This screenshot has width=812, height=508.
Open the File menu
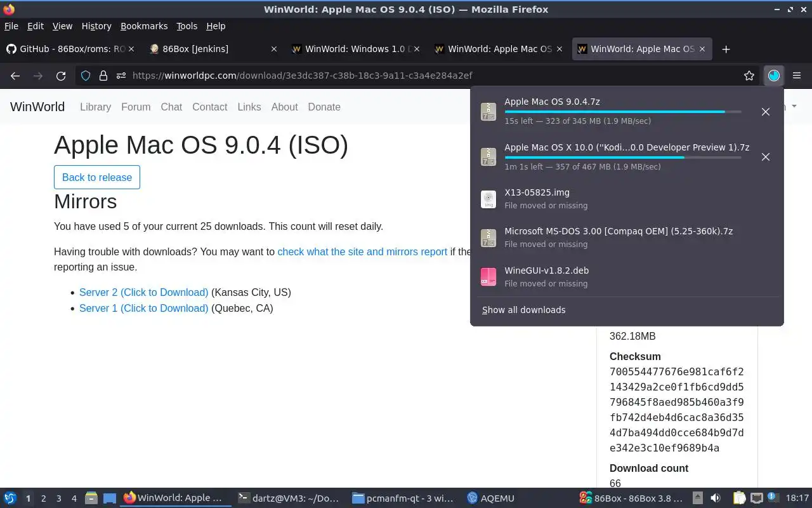pyautogui.click(x=11, y=26)
